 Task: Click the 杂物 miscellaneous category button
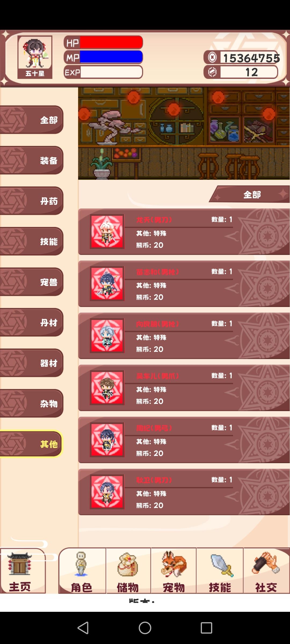click(31, 403)
